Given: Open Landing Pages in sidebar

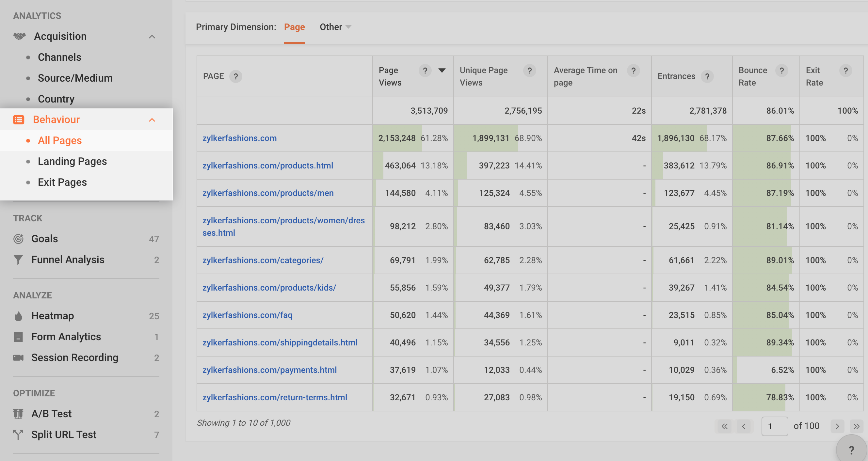Looking at the screenshot, I should (72, 161).
